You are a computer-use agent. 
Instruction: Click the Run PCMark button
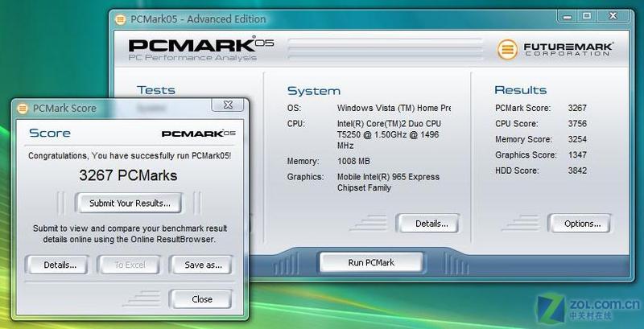[371, 262]
